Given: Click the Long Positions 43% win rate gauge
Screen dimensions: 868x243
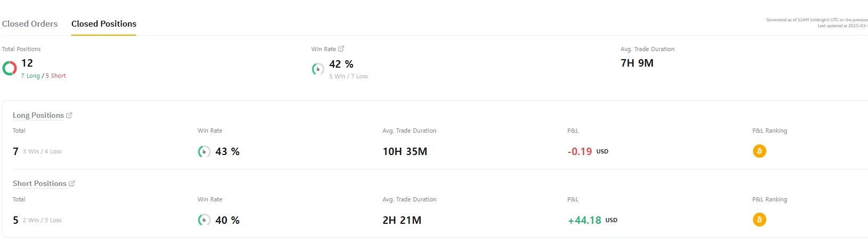Looking at the screenshot, I should [204, 152].
